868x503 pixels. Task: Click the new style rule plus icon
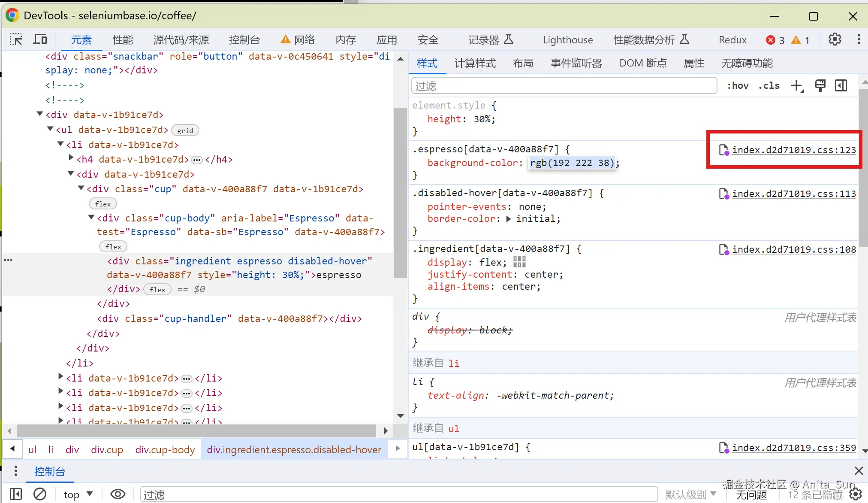(x=797, y=86)
